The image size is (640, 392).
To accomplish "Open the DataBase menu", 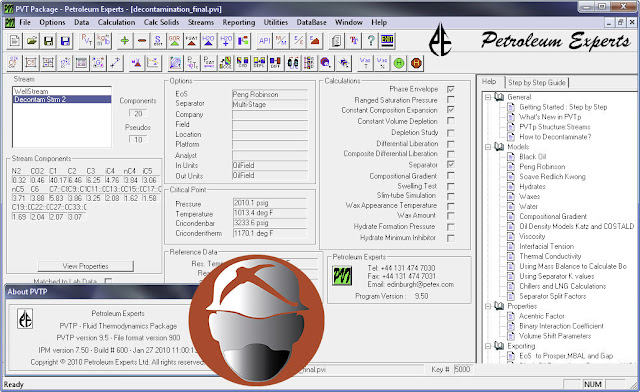I will pyautogui.click(x=311, y=22).
